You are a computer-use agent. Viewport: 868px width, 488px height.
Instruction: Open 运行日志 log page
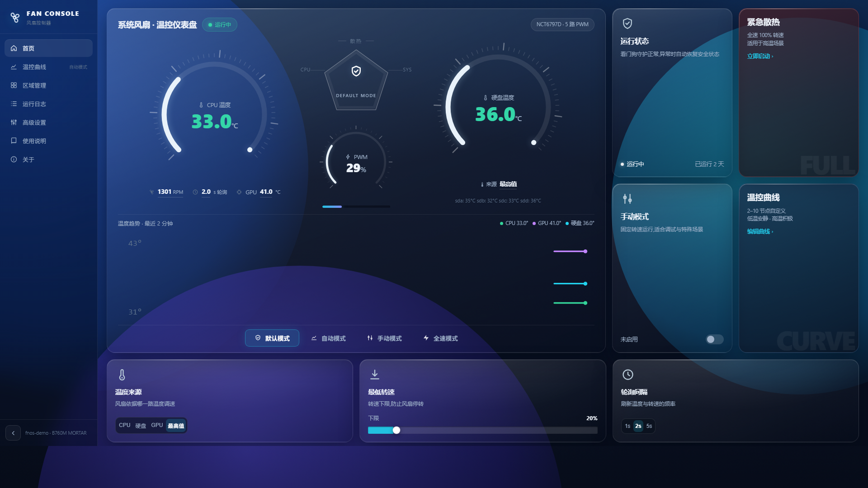48,104
